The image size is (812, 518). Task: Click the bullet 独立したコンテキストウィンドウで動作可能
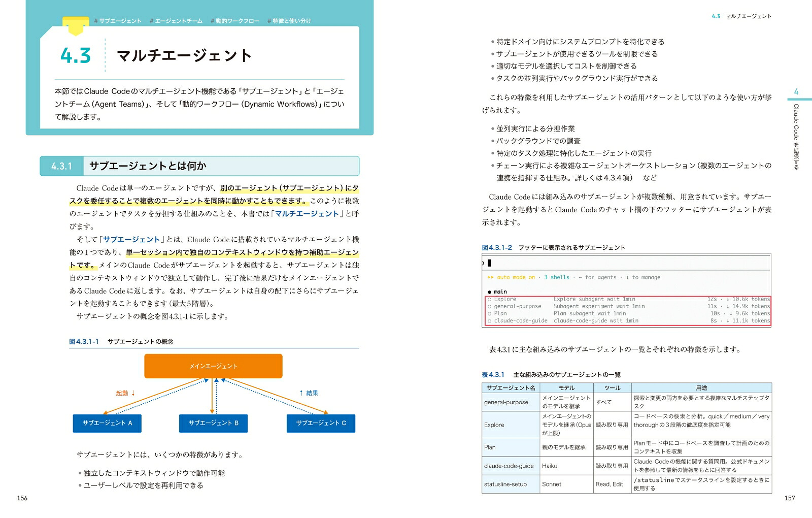point(151,473)
